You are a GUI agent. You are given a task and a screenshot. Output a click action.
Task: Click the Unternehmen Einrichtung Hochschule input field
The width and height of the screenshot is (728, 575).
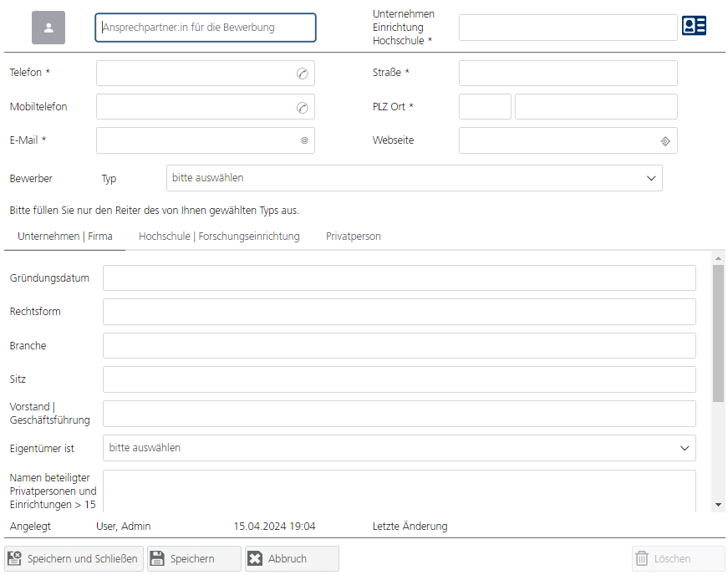(568, 28)
